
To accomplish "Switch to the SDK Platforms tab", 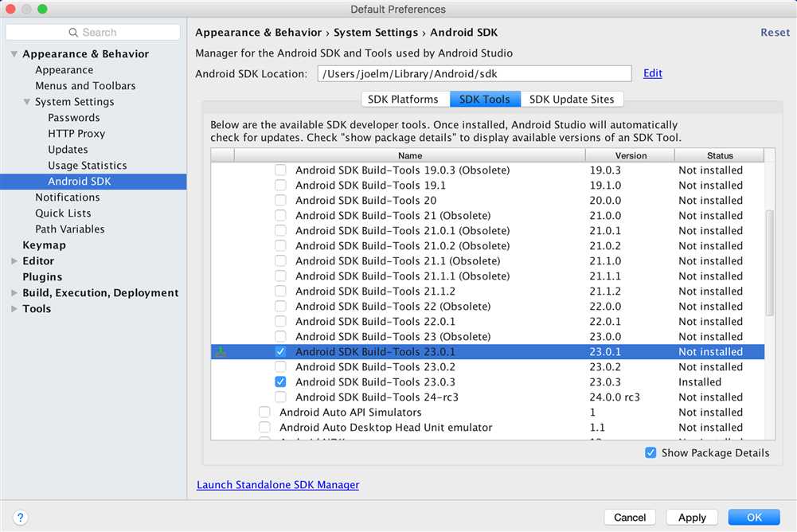I will pos(405,100).
